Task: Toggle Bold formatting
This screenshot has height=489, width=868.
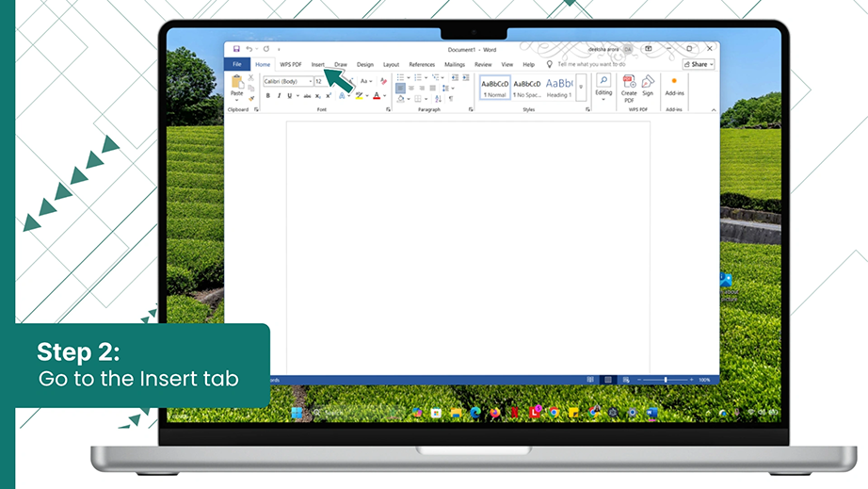Action: [268, 96]
